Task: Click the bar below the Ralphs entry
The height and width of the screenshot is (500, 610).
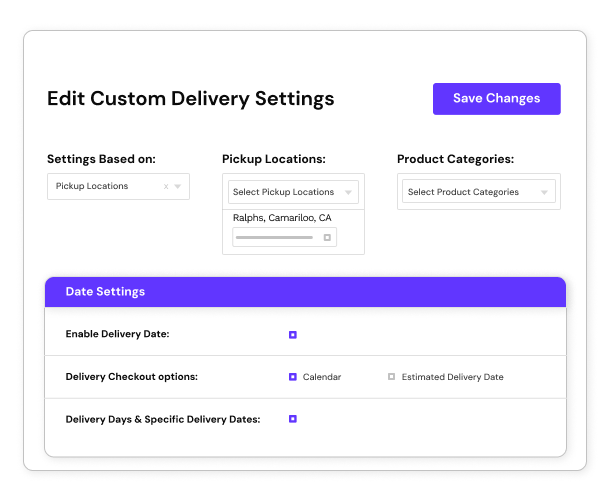Action: [274, 237]
